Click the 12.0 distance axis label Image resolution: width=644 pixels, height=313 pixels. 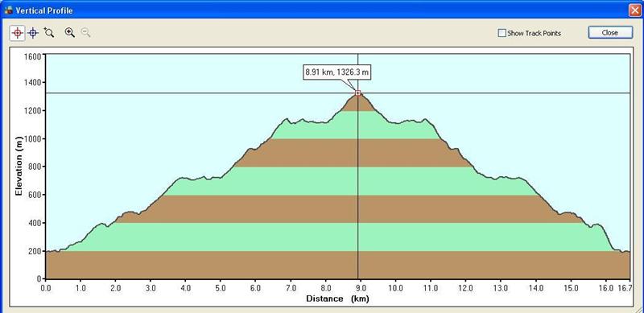coord(465,288)
